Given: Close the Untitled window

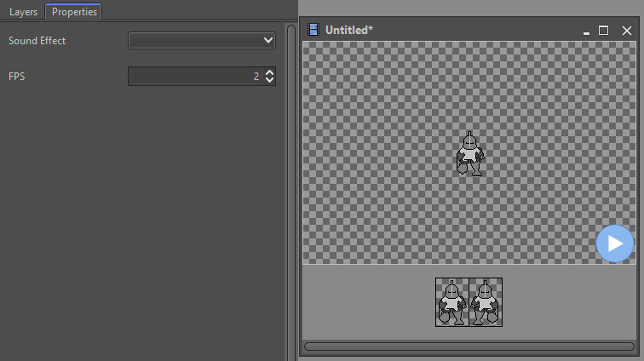Looking at the screenshot, I should click(627, 31).
